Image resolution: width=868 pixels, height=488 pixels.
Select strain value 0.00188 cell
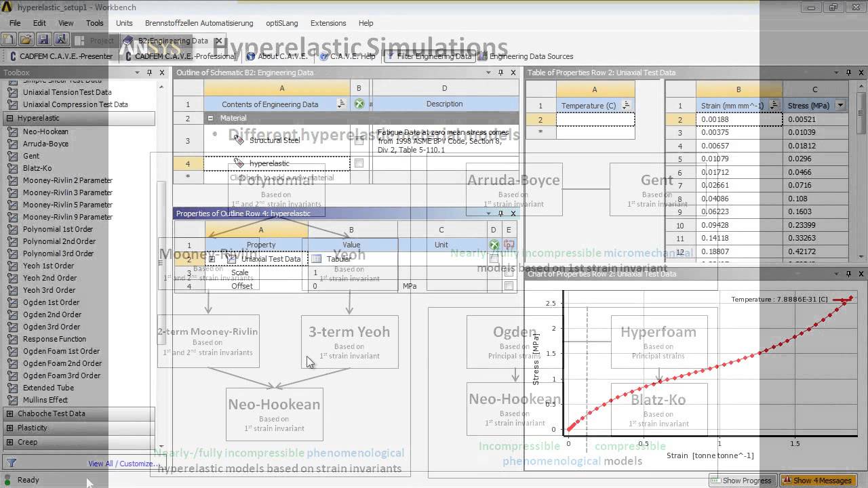click(738, 119)
